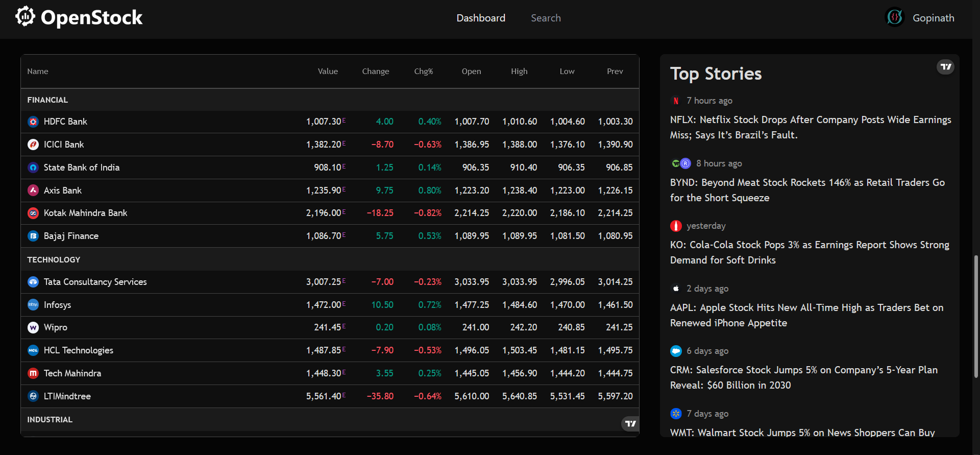
Task: Click Infosys change percent 0.72%
Action: click(430, 305)
